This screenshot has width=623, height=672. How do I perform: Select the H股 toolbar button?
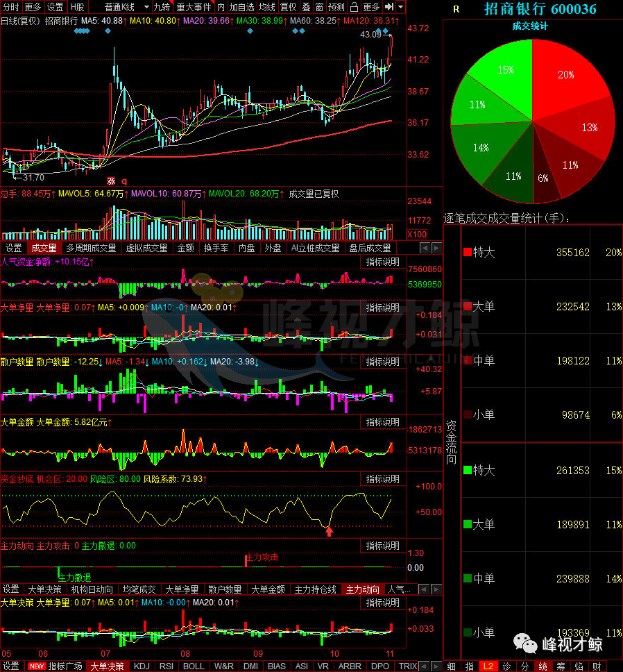coord(78,7)
